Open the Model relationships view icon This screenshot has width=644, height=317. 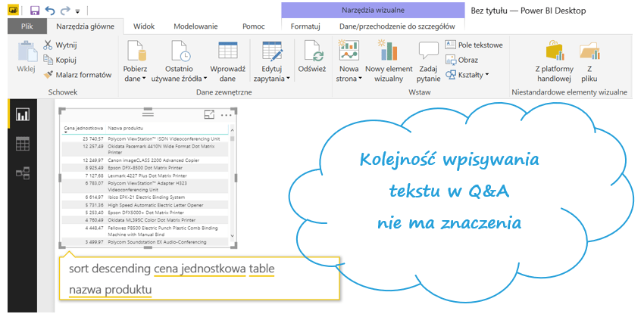(23, 173)
